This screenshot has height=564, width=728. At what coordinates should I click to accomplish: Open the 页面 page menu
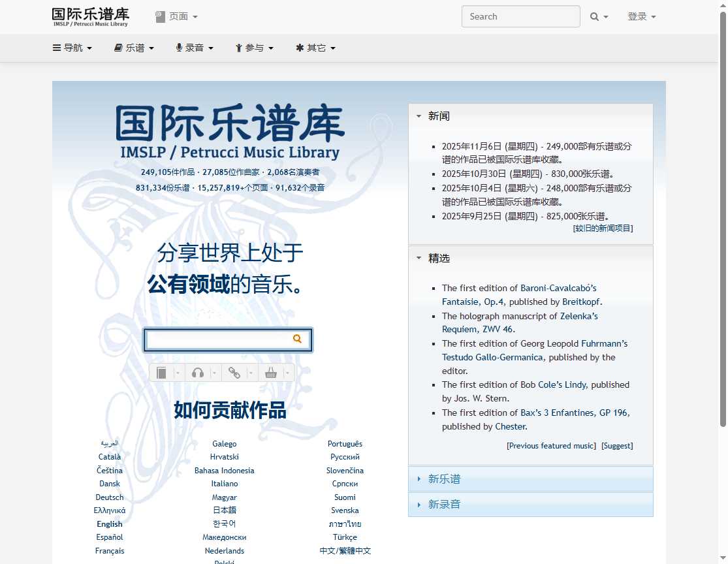pyautogui.click(x=177, y=17)
